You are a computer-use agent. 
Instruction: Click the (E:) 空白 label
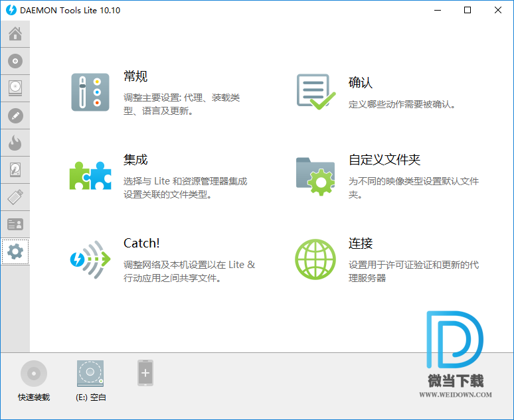(91, 397)
